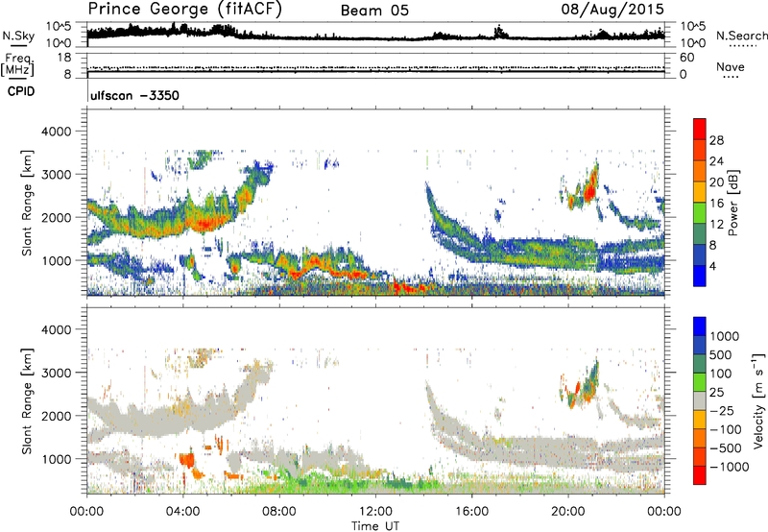Click the '500' velocity colorbar tick label
The height and width of the screenshot is (532, 768).
coord(721,354)
